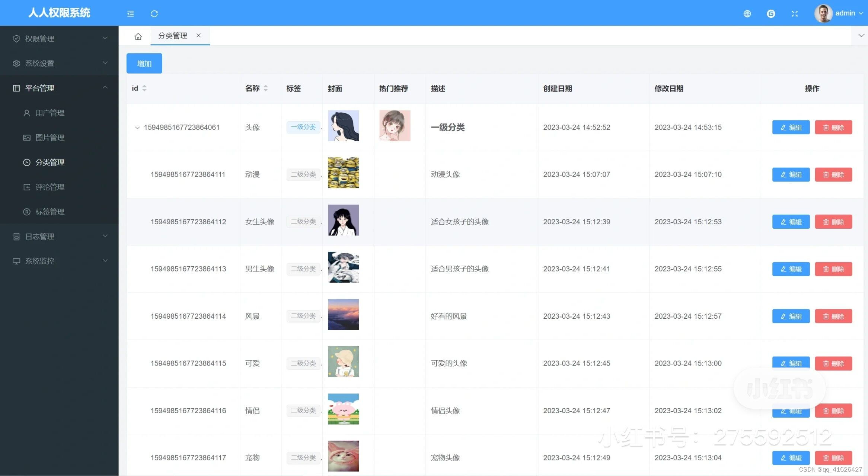Collapse the 头像 category row

(137, 128)
